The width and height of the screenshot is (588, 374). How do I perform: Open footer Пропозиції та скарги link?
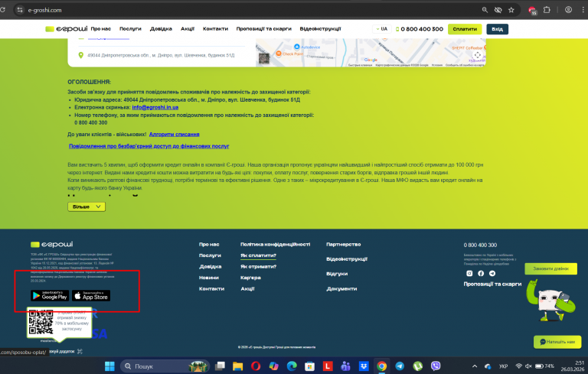pyautogui.click(x=492, y=284)
